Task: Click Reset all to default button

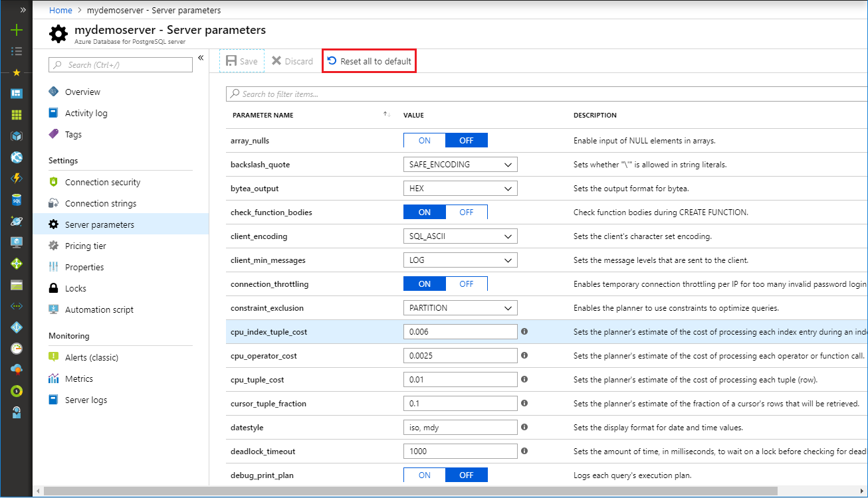Action: [x=370, y=61]
